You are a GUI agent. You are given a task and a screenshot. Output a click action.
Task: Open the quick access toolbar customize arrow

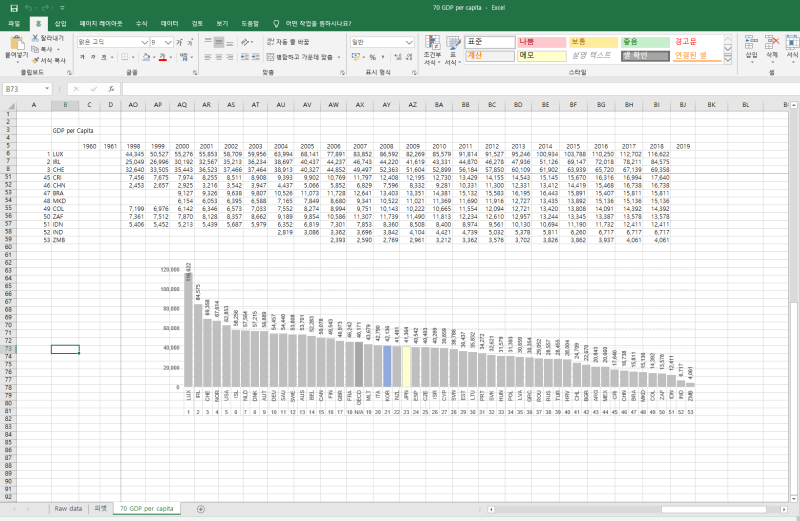pyautogui.click(x=62, y=8)
